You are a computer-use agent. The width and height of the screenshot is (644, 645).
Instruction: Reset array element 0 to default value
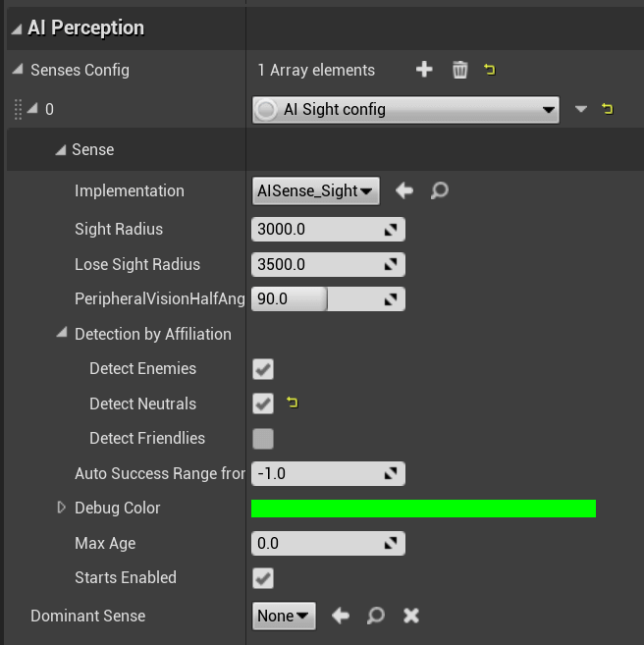coord(608,109)
